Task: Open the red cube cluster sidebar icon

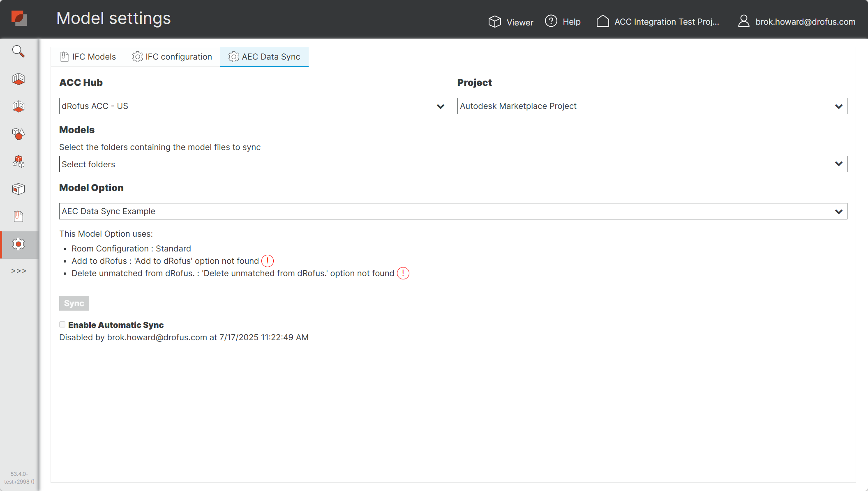Action: tap(18, 161)
